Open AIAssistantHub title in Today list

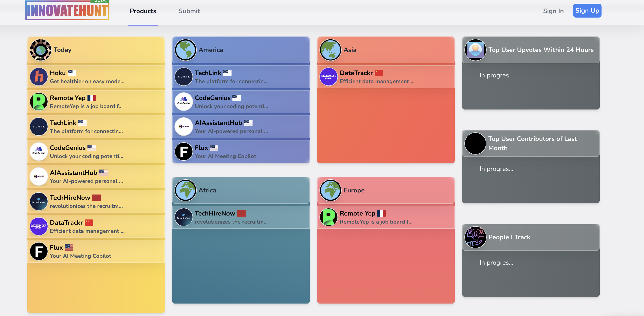click(73, 173)
